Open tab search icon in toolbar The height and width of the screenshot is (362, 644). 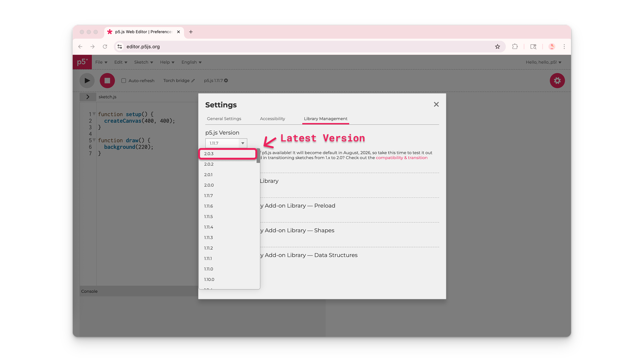click(x=533, y=47)
